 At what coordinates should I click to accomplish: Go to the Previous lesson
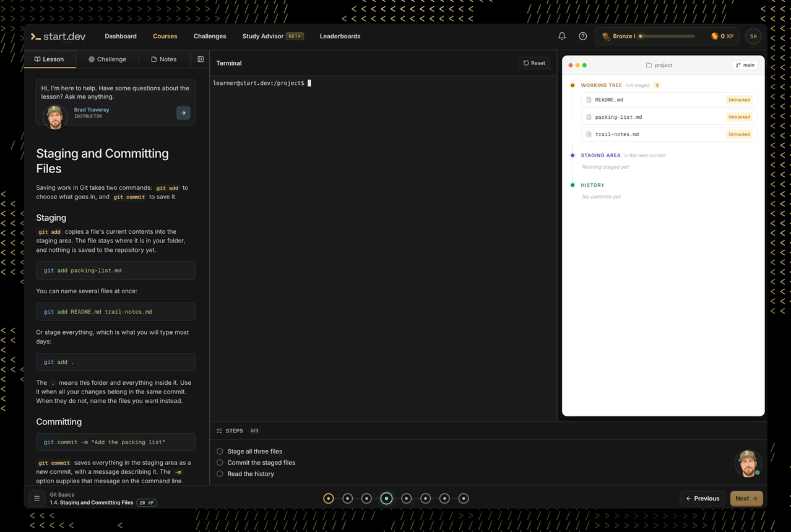pos(702,499)
